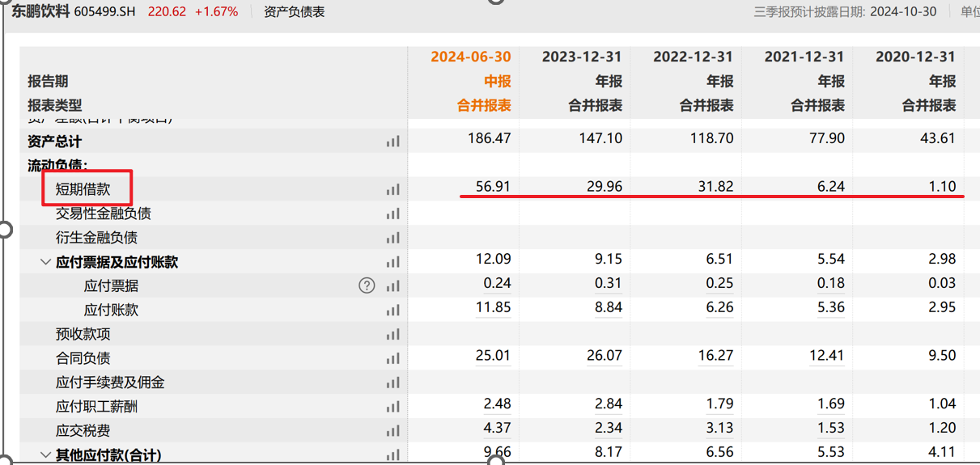Screen dimensions: 980x465
Task: Click the 预收款项 row label
Action: [83, 334]
